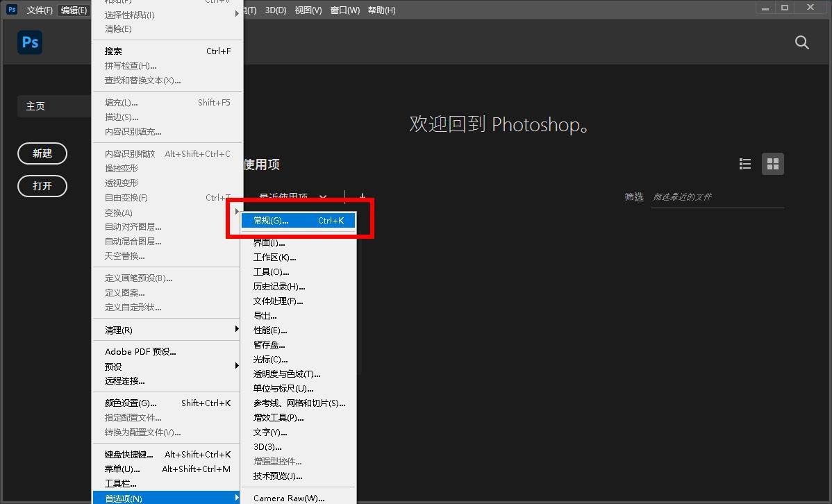Viewport: 832px width, 504px height.
Task: Open the 视图(V) menu
Action: point(308,10)
